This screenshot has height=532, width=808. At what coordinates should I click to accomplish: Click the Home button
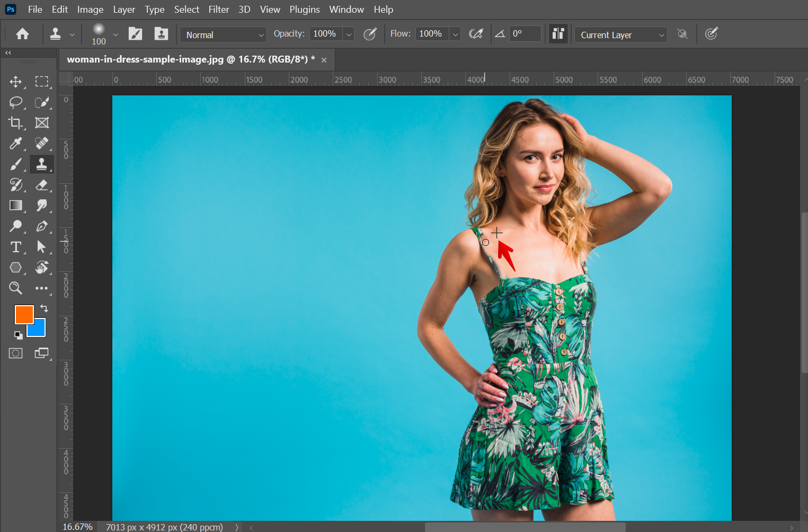pos(22,34)
